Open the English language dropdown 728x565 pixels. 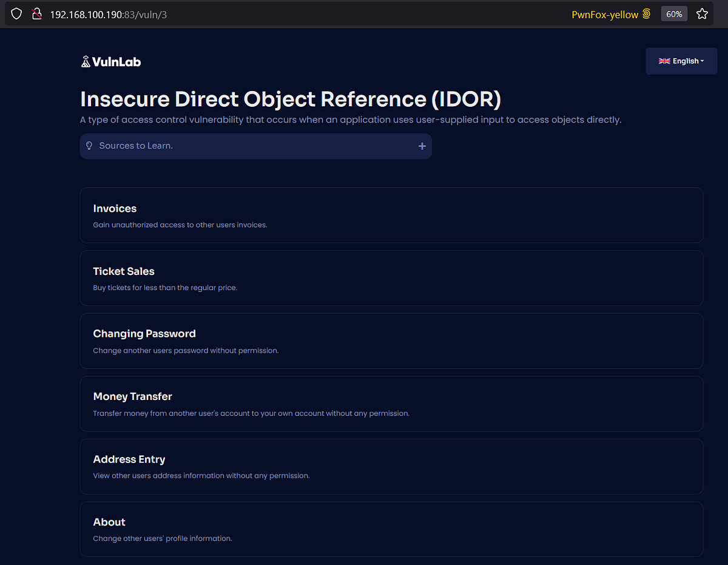tap(681, 61)
